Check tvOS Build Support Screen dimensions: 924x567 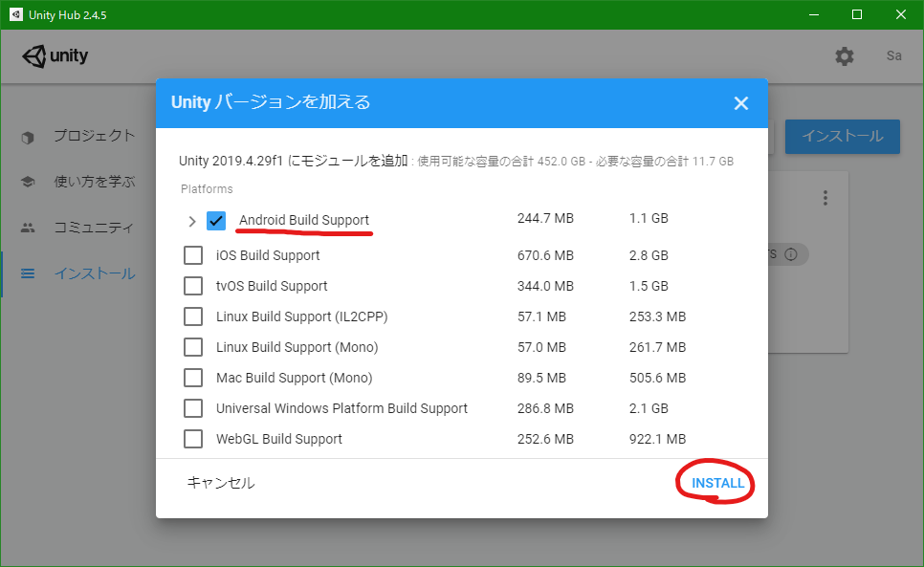tap(193, 286)
